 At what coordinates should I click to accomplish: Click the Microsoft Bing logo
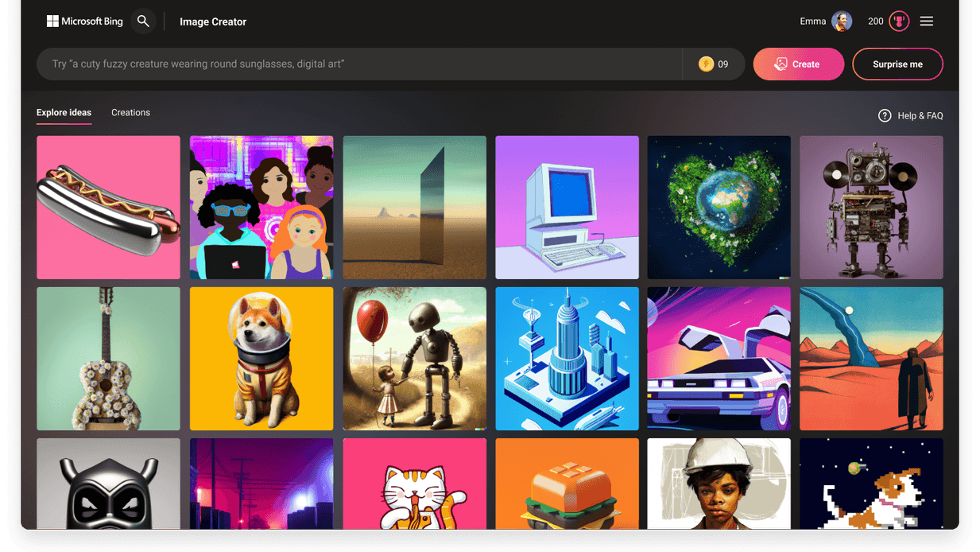coord(84,21)
